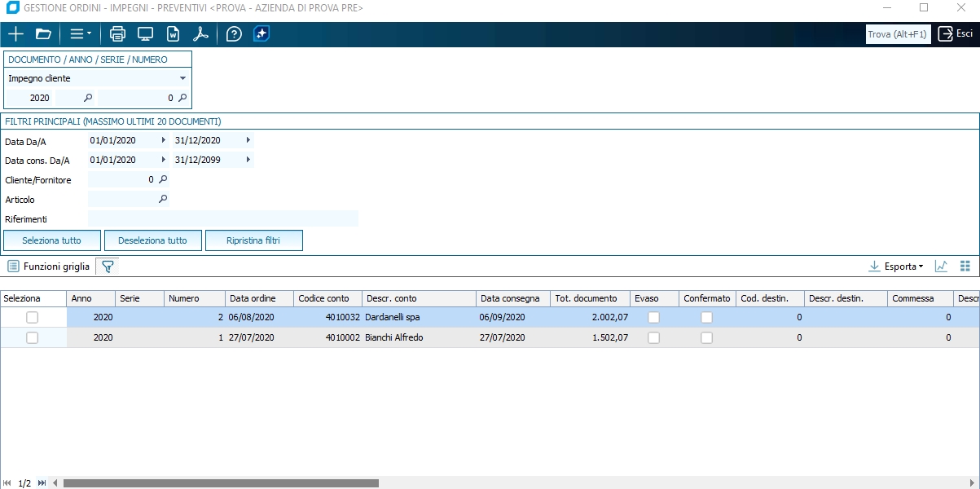The width and height of the screenshot is (980, 489).
Task: Click the lookup magnifier next to numero field
Action: pyautogui.click(x=182, y=98)
